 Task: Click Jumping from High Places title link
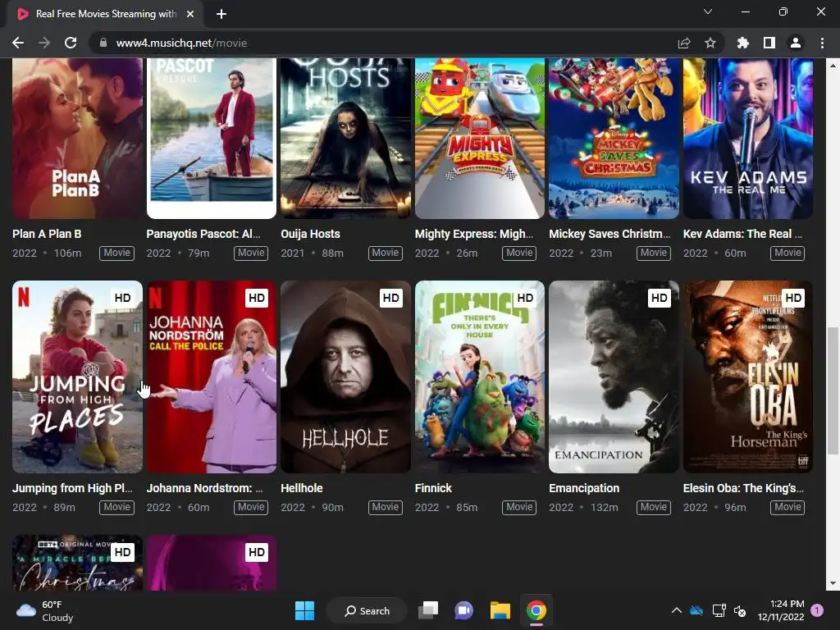click(72, 488)
